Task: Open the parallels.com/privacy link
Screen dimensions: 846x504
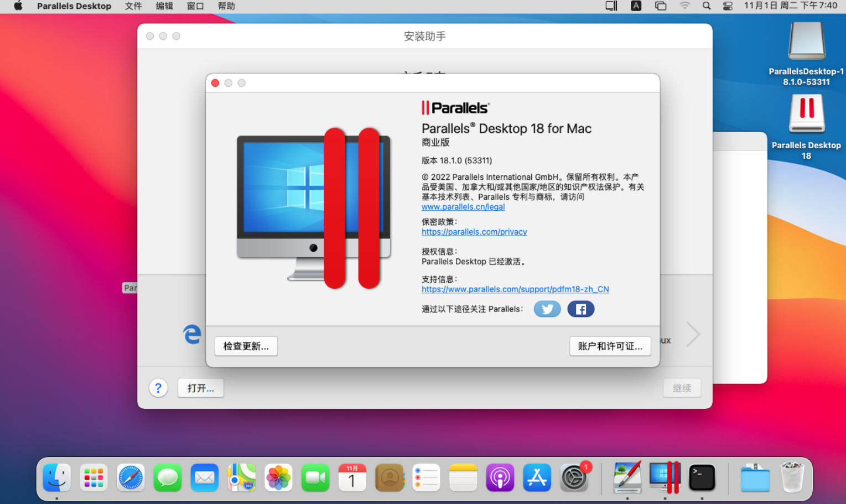Action: [474, 232]
